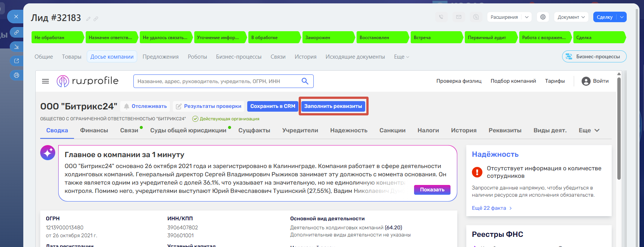The height and width of the screenshot is (247, 644).
Task: Open Суды общей юрисдикции tab
Action: (x=188, y=130)
